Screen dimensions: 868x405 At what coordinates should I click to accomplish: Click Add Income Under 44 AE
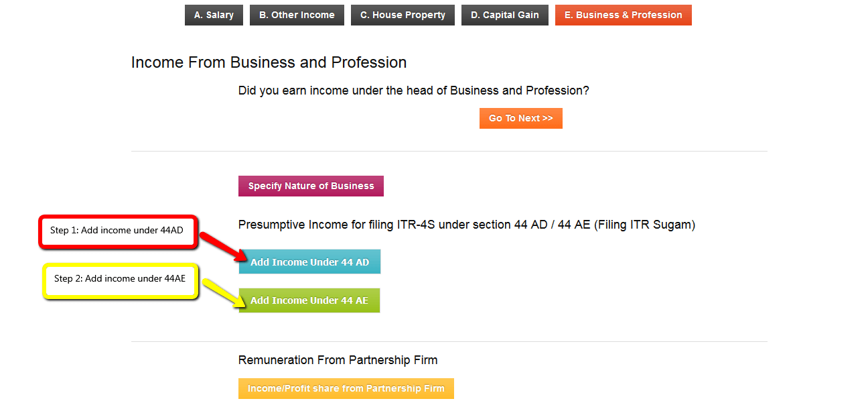(x=309, y=300)
